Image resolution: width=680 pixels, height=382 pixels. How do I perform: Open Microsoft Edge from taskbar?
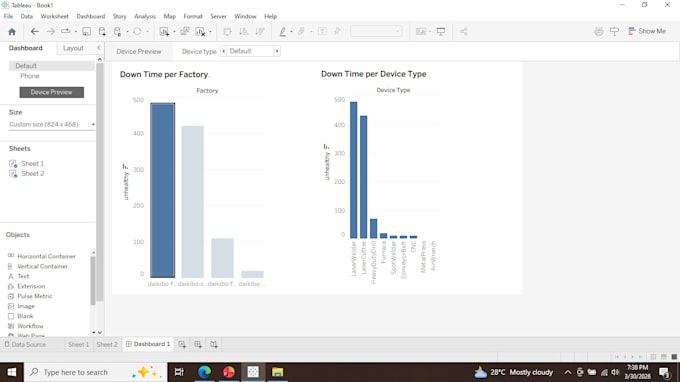[204, 372]
